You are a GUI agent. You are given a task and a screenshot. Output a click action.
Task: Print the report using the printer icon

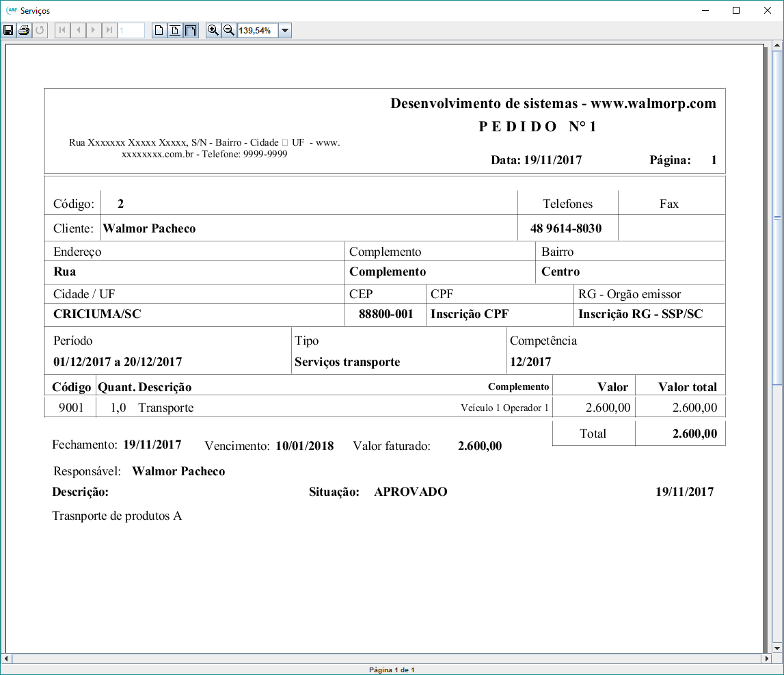click(24, 31)
